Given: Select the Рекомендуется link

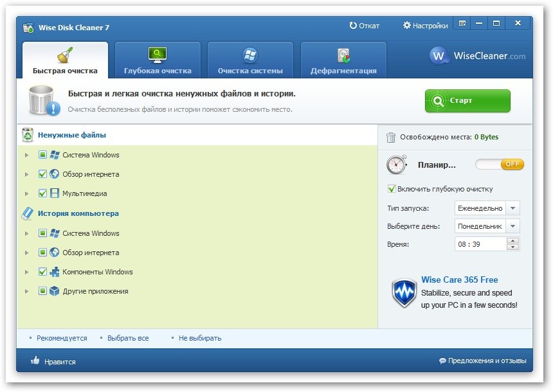Looking at the screenshot, I should (x=62, y=338).
